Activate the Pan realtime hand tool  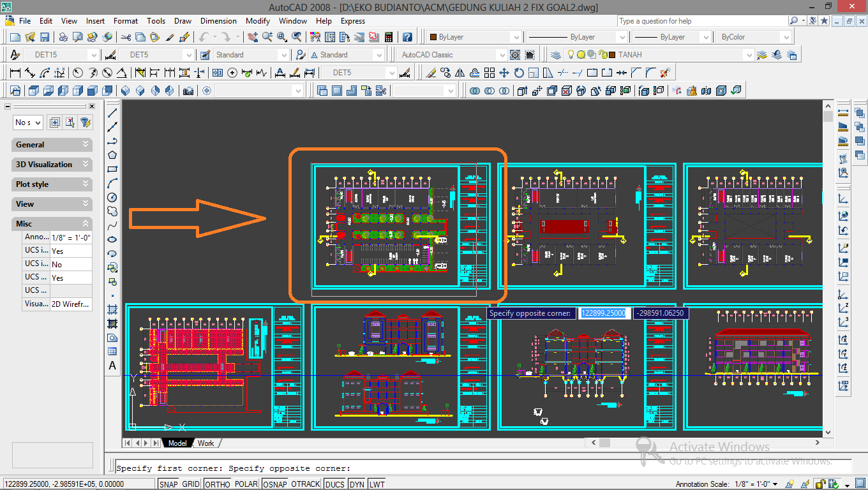(x=253, y=37)
